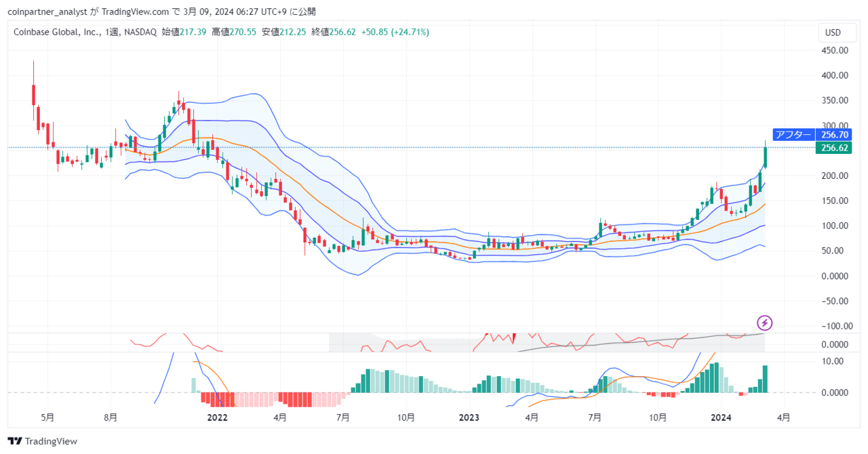Click the +50.85 (+24.71%) change value
This screenshot has width=868, height=454.
pyautogui.click(x=397, y=32)
